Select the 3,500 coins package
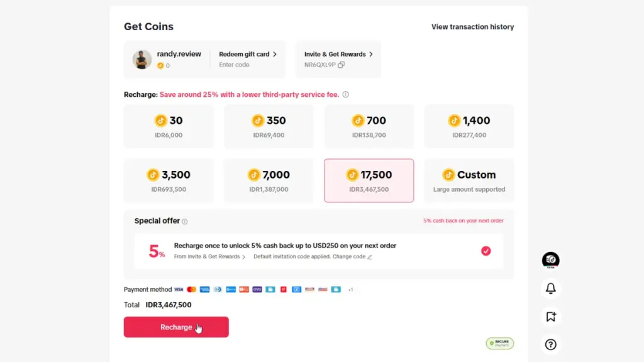The width and height of the screenshot is (644, 362). point(168,180)
